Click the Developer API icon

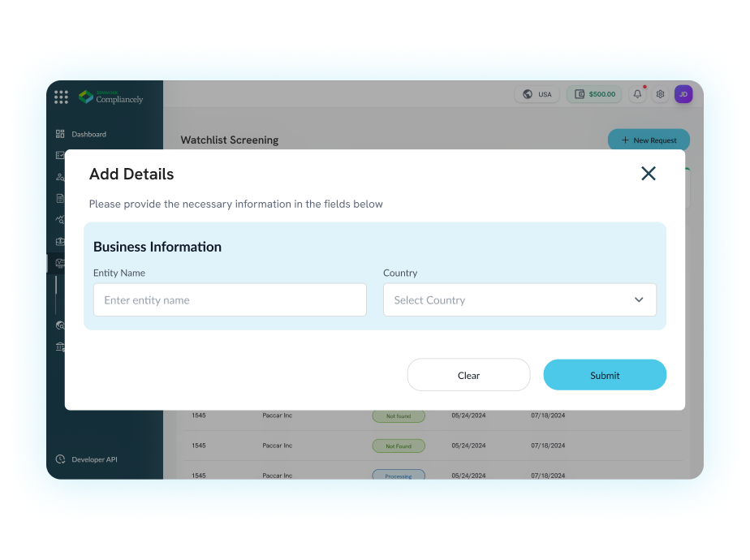pos(60,459)
